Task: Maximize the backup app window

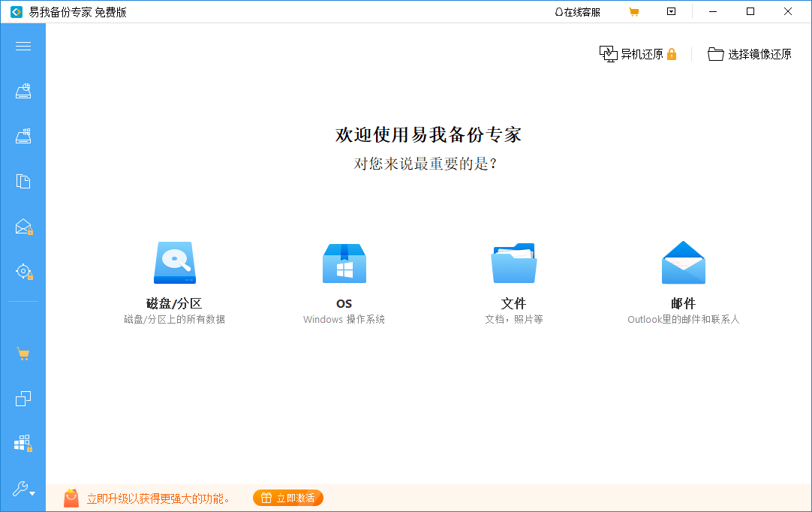Action: click(750, 11)
